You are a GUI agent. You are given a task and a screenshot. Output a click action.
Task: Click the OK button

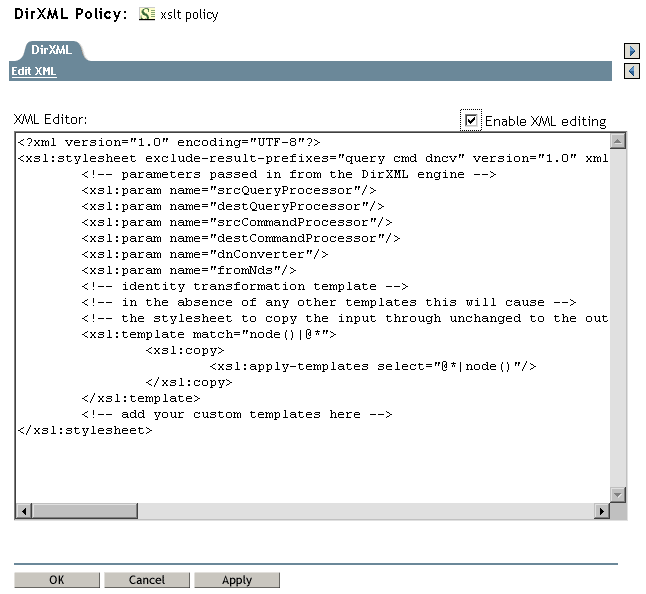pyautogui.click(x=56, y=580)
